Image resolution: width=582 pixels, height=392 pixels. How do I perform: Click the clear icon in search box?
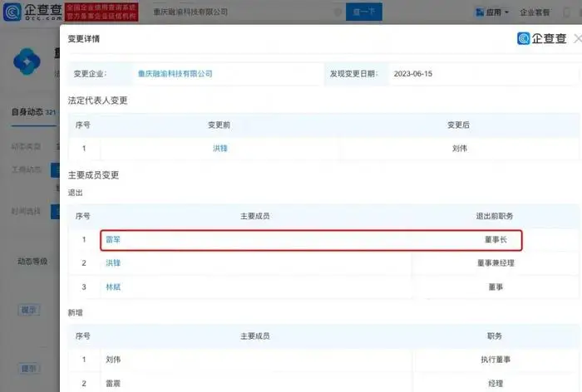tap(338, 12)
